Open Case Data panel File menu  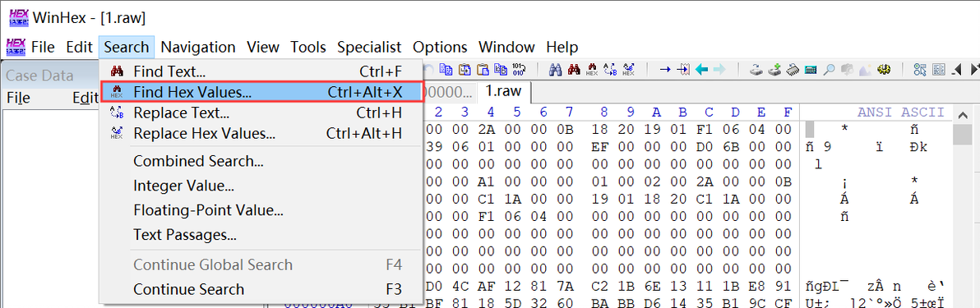click(18, 98)
